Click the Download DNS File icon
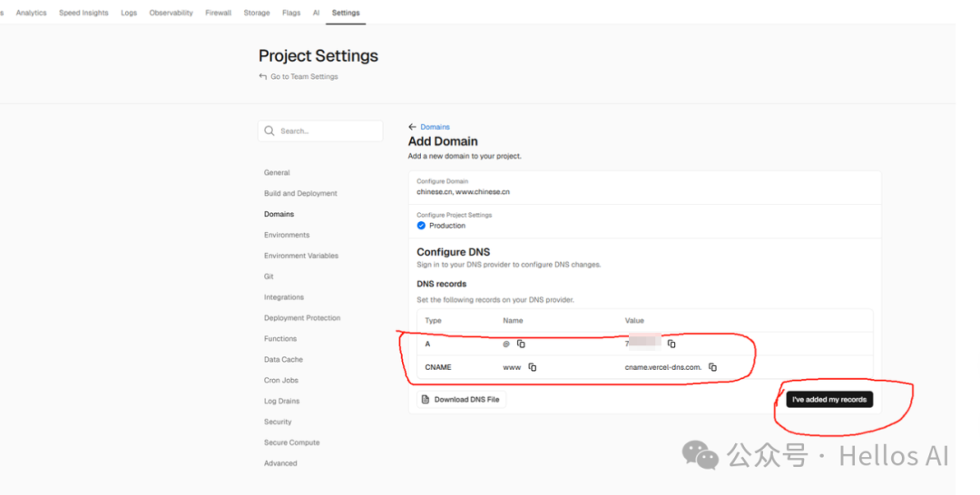980x495 pixels. [425, 400]
